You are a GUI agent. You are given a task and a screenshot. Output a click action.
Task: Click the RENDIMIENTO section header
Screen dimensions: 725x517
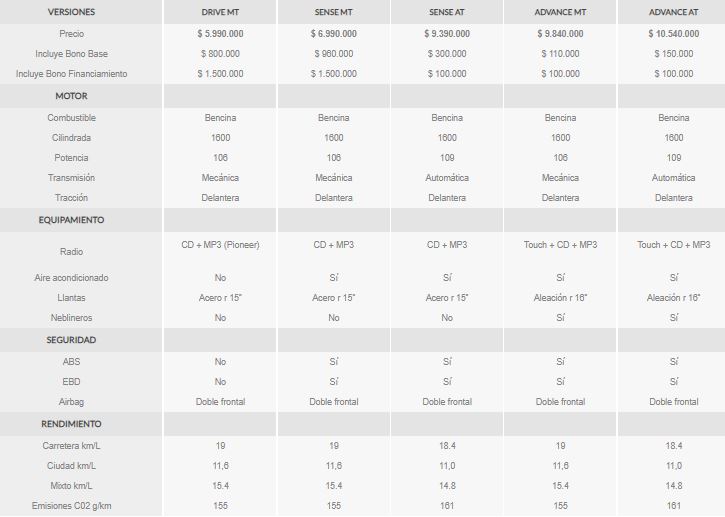(71, 424)
